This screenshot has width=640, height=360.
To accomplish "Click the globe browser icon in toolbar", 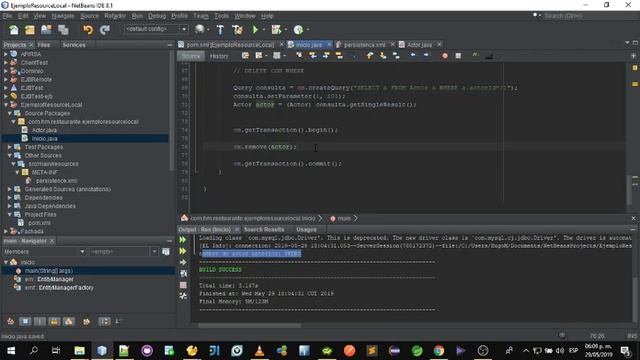I will click(x=200, y=29).
